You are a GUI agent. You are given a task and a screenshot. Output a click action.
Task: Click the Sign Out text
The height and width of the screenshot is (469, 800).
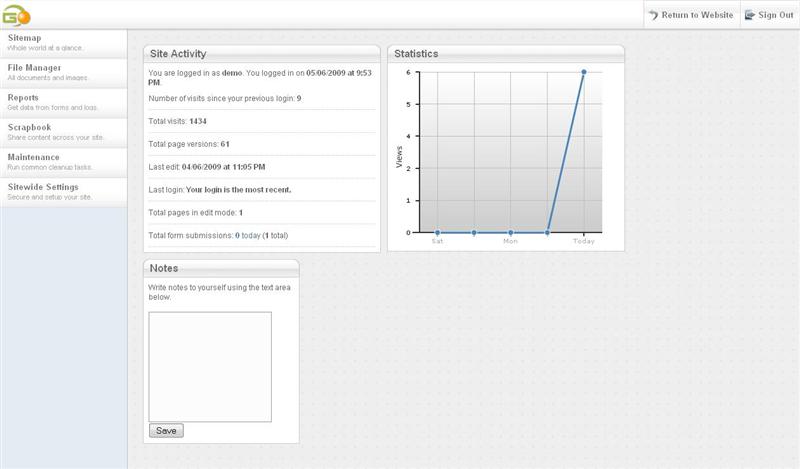click(775, 15)
